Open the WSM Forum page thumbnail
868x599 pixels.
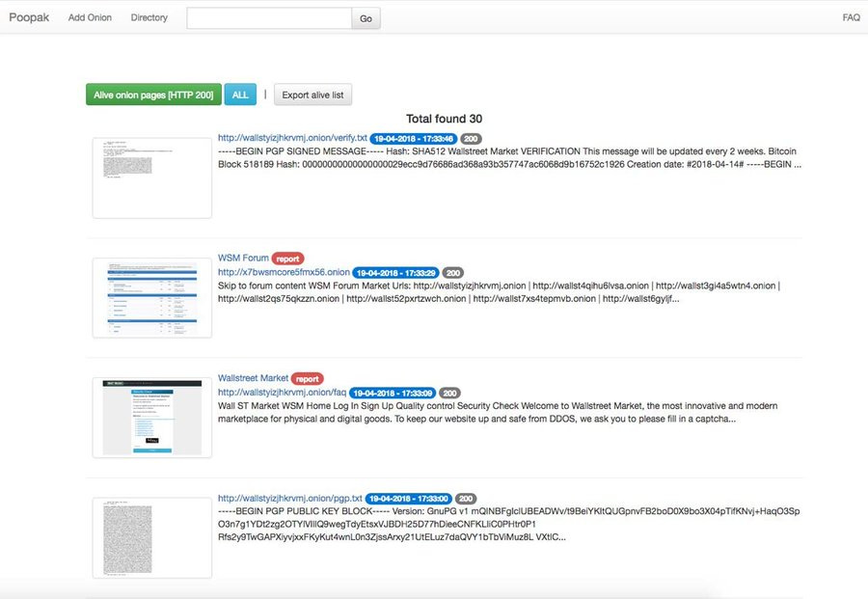[152, 298]
